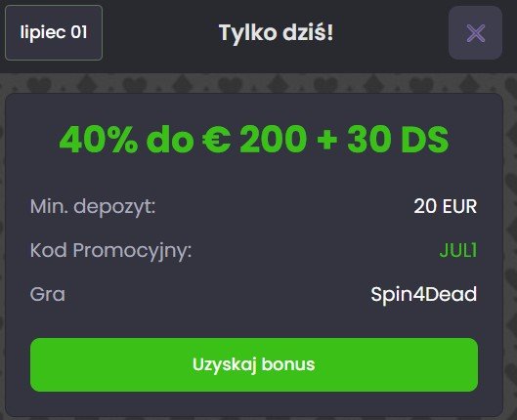517x420 pixels.
Task: Open the Spin4Dead game name
Action: click(424, 294)
